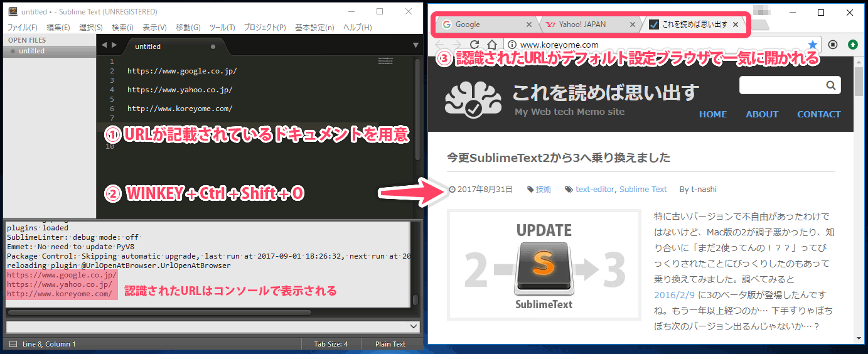Expand the console input history dropdown arrow
Image resolution: width=868 pixels, height=354 pixels.
413,326
